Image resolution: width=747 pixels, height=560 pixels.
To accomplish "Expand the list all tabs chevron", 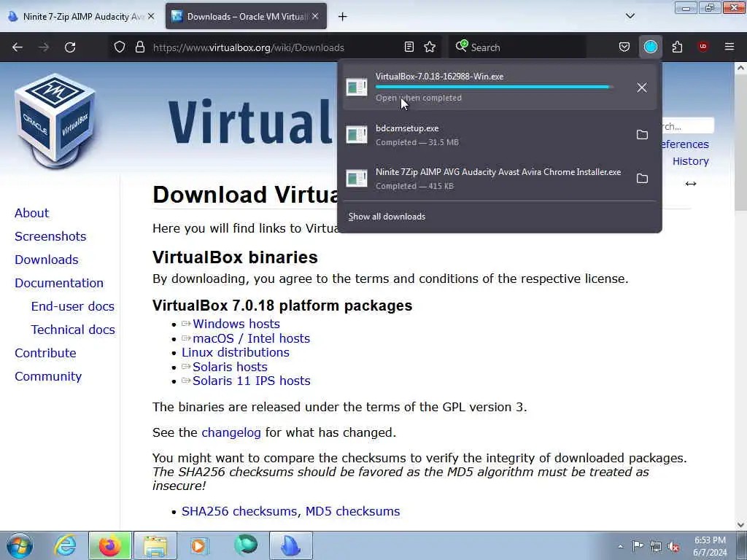I will (x=630, y=16).
